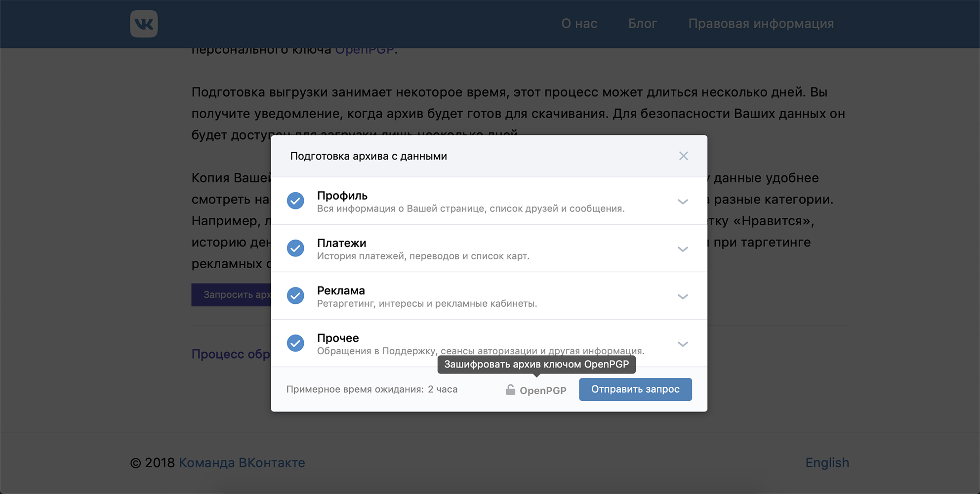Click the Прочее heading text
Viewport: 980px width, 494px height.
[x=338, y=338]
